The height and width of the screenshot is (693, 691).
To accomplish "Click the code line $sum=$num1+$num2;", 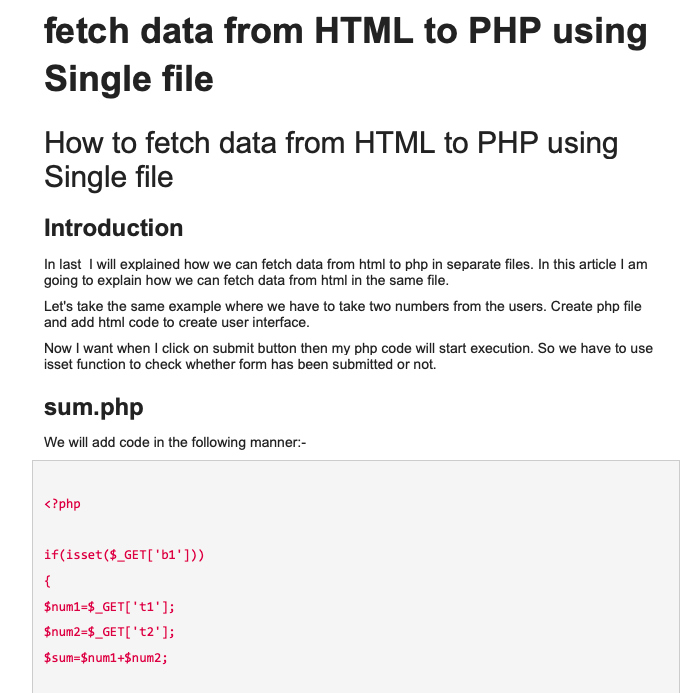I will [x=106, y=658].
